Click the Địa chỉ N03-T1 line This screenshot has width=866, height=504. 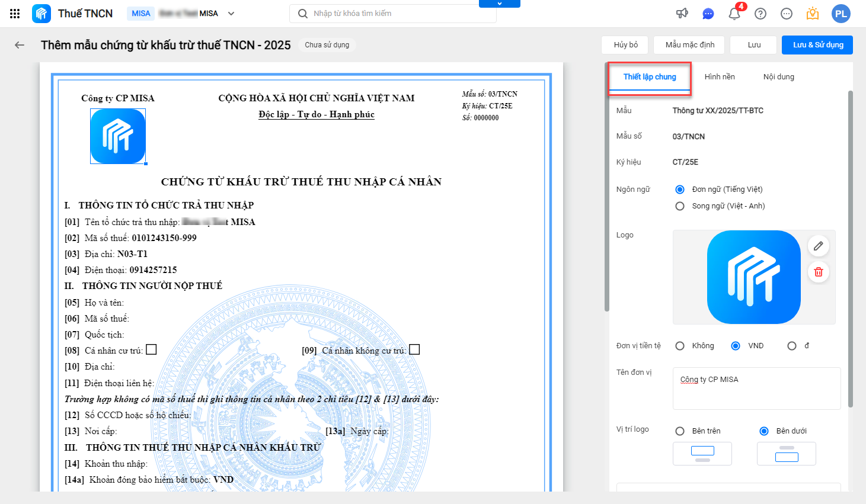click(x=106, y=254)
